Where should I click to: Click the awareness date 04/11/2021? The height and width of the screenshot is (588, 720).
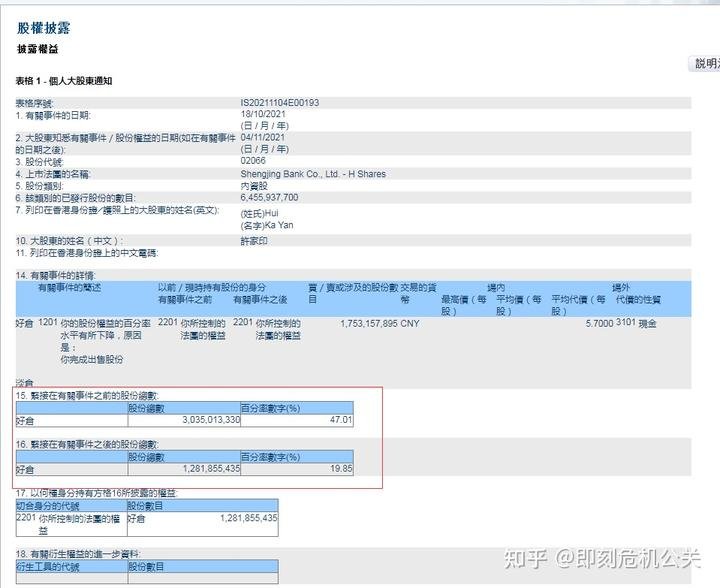pyautogui.click(x=263, y=137)
